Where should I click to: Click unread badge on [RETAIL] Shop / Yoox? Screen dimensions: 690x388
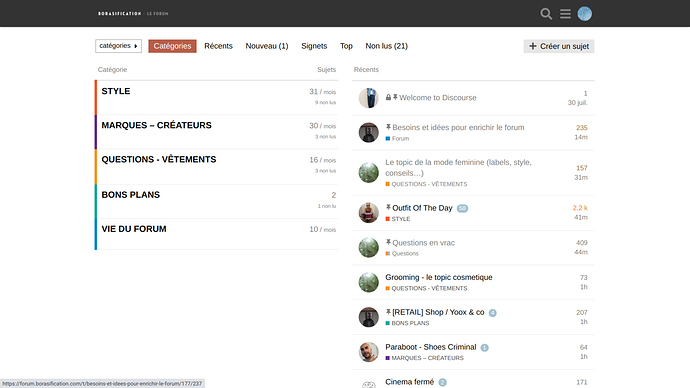[492, 313]
